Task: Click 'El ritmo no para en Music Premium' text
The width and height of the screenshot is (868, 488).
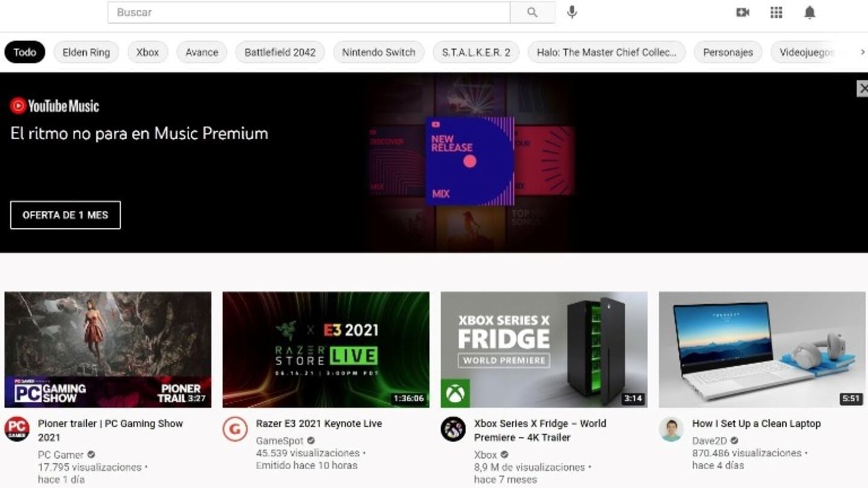Action: pyautogui.click(x=139, y=134)
